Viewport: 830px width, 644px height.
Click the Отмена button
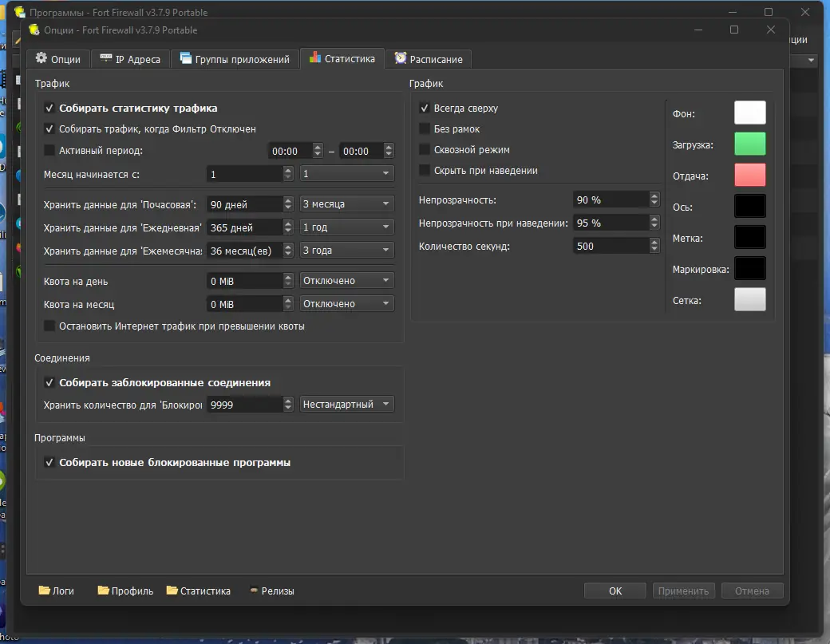(752, 591)
